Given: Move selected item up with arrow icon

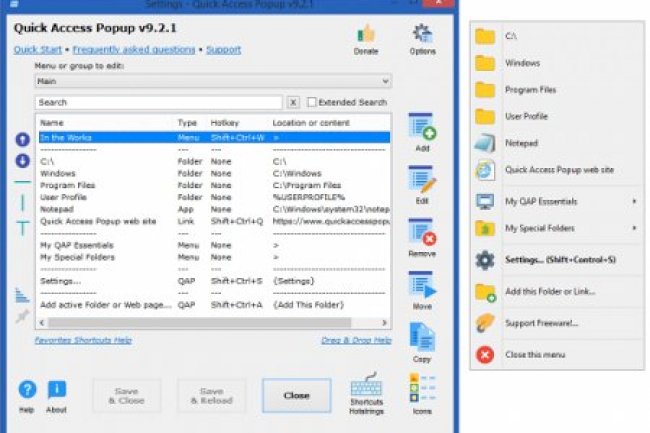Looking at the screenshot, I should point(22,140).
